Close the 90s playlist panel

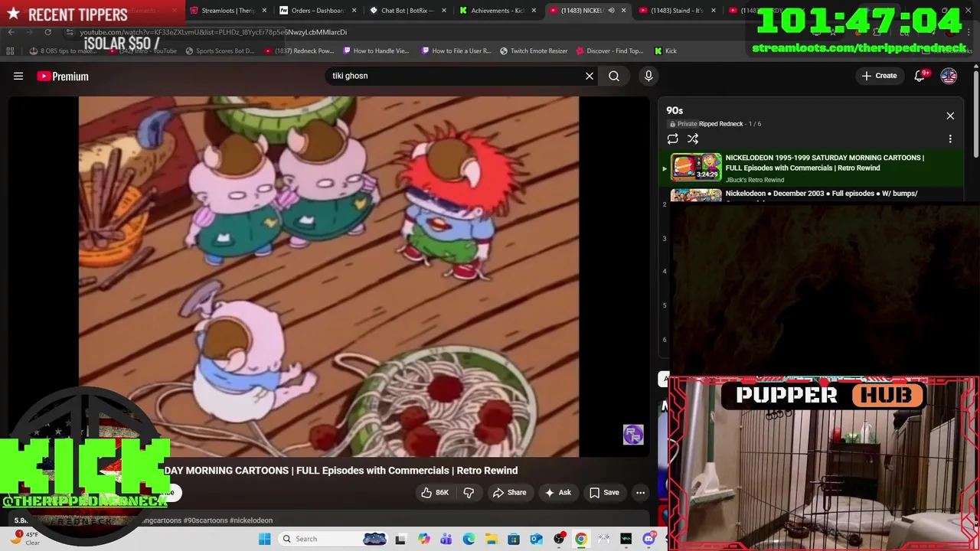click(x=950, y=116)
